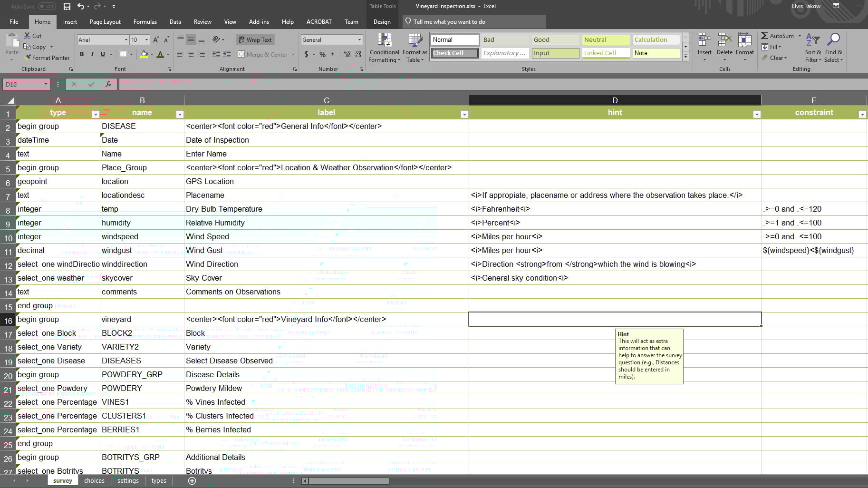Click the Merge & Center button
The image size is (868, 488).
tap(263, 54)
